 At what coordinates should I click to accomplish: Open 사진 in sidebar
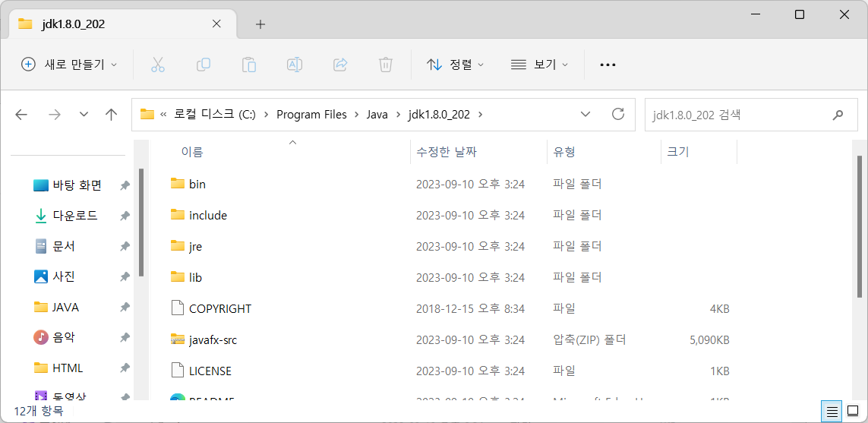64,277
